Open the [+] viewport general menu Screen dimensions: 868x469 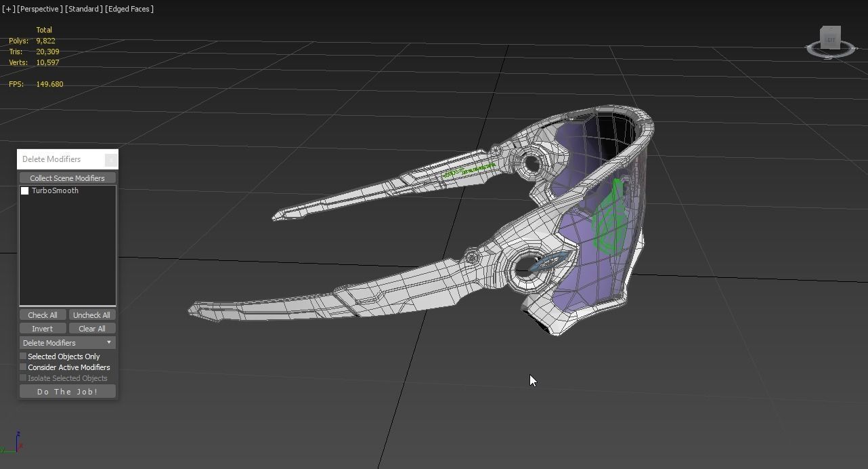tap(8, 9)
